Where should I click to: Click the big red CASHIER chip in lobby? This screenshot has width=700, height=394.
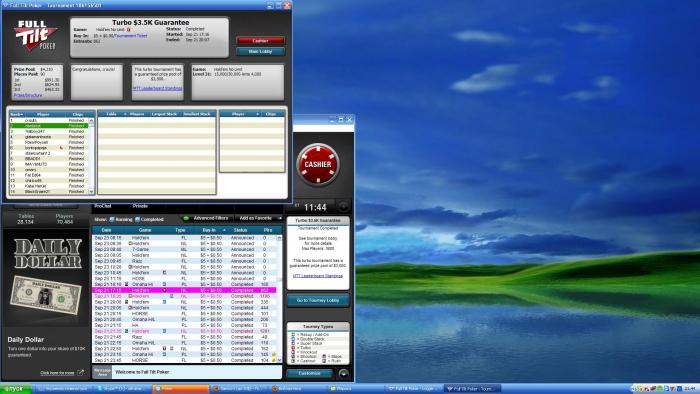[318, 164]
